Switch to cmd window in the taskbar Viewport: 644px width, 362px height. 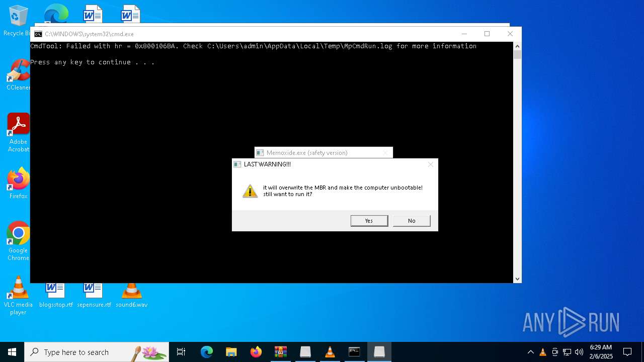point(355,352)
